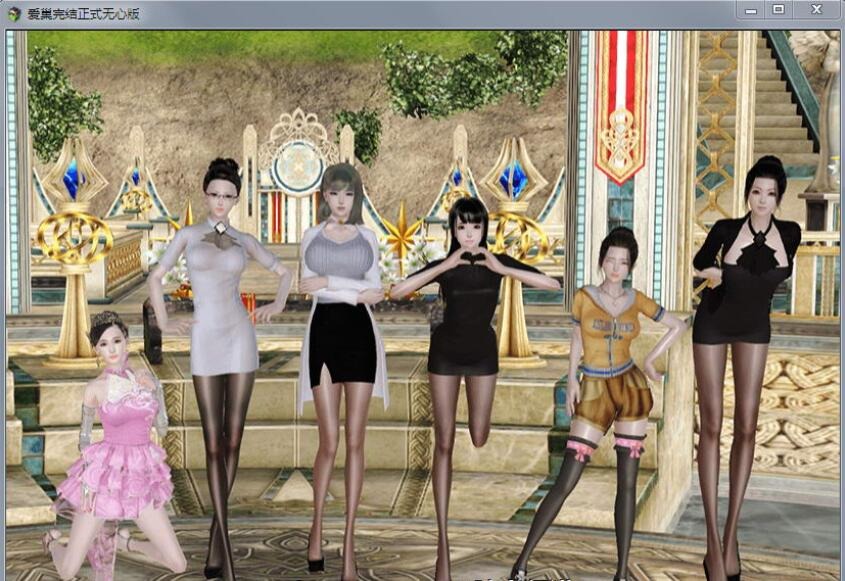Click the green bush in the top-left corner
The width and height of the screenshot is (845, 581).
pos(55,100)
